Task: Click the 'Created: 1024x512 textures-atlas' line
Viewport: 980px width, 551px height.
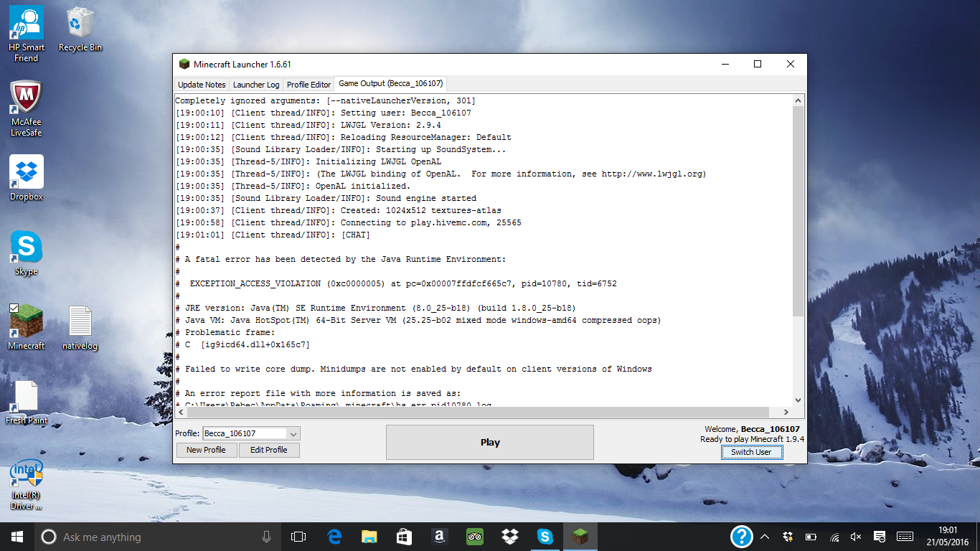Action: coord(339,210)
